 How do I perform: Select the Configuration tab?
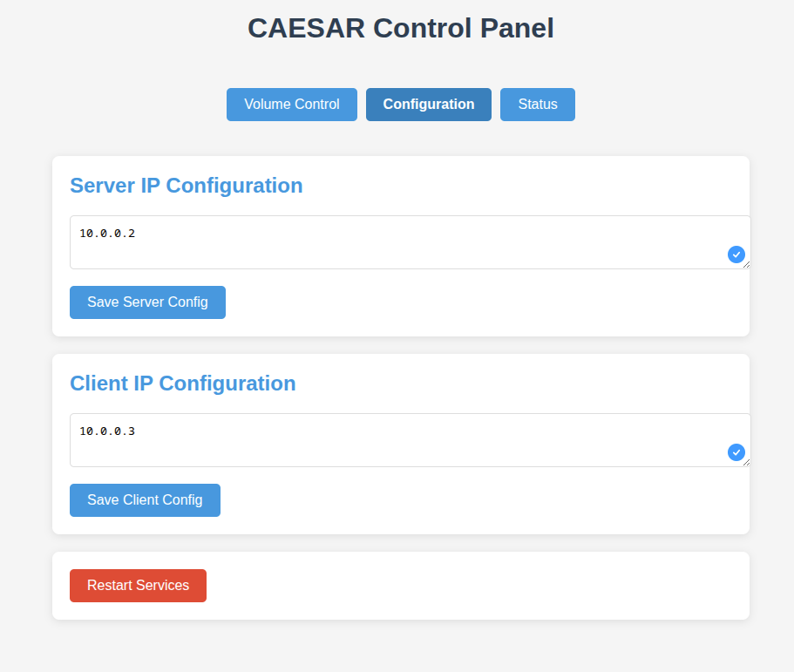click(429, 105)
